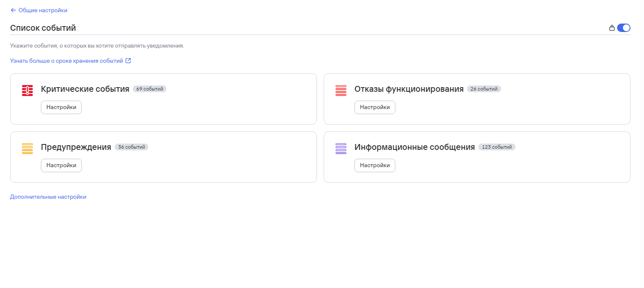Click the lock icon beside the toggle
Image resolution: width=644 pixels, height=288 pixels.
[x=612, y=28]
